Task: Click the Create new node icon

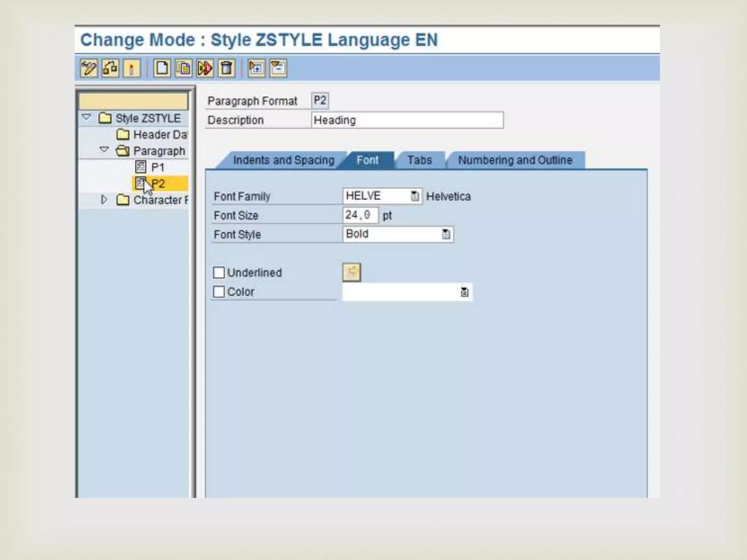Action: [162, 68]
